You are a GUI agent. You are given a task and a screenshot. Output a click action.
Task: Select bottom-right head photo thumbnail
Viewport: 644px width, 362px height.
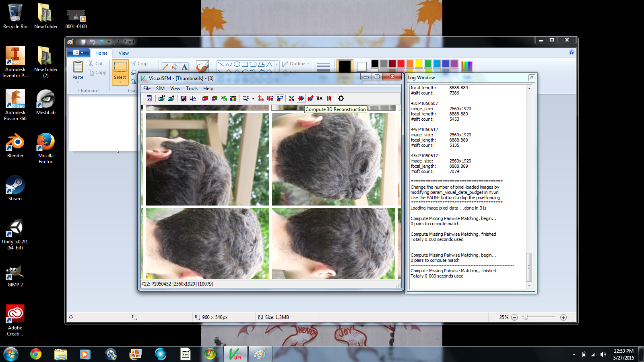(333, 243)
